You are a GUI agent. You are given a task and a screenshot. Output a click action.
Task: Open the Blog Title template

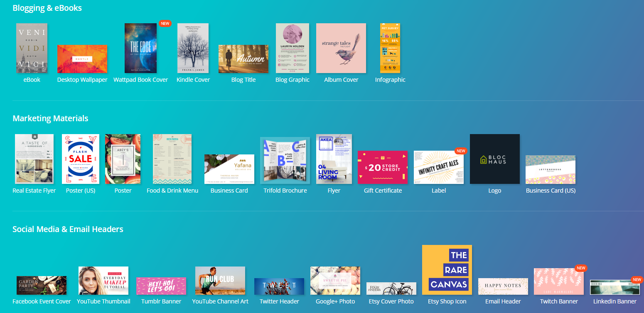pos(243,59)
